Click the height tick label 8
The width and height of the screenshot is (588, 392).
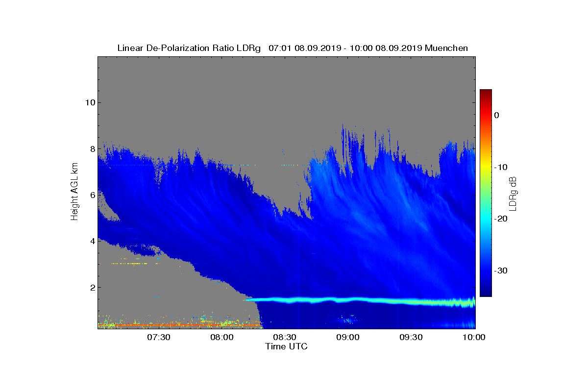(x=92, y=148)
